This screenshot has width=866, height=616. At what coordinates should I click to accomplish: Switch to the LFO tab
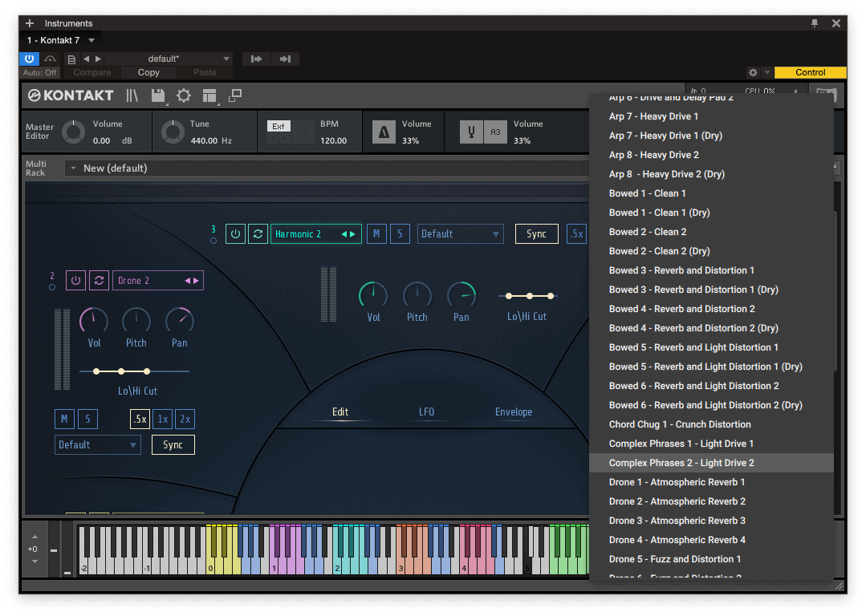coord(426,411)
